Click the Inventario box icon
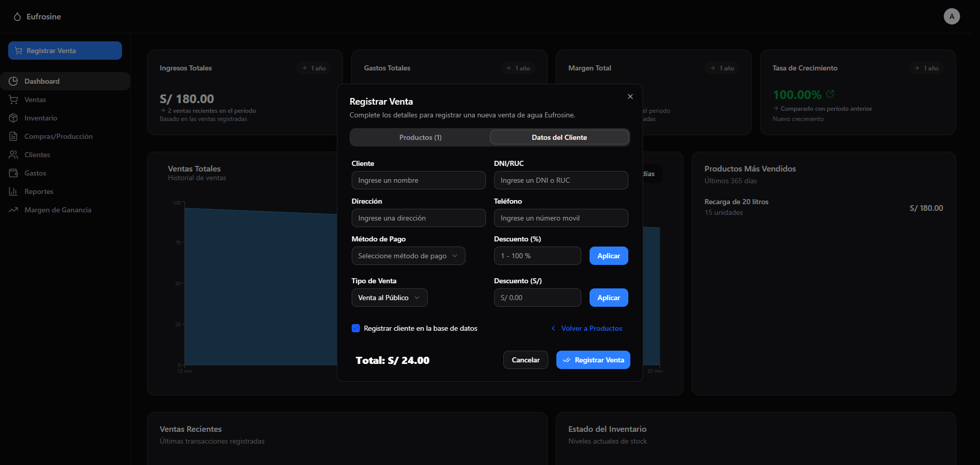Screen dimensions: 980x465 [13, 118]
